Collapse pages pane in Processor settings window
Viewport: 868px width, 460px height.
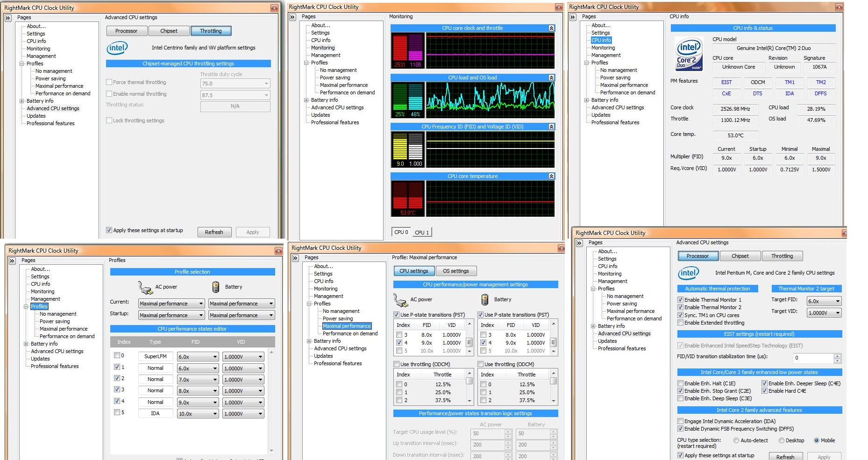579,243
